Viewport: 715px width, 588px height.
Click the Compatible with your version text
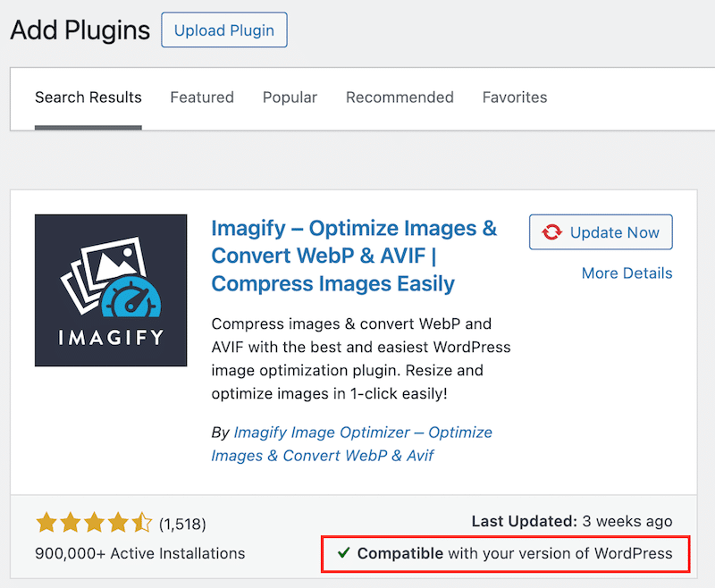coord(514,553)
